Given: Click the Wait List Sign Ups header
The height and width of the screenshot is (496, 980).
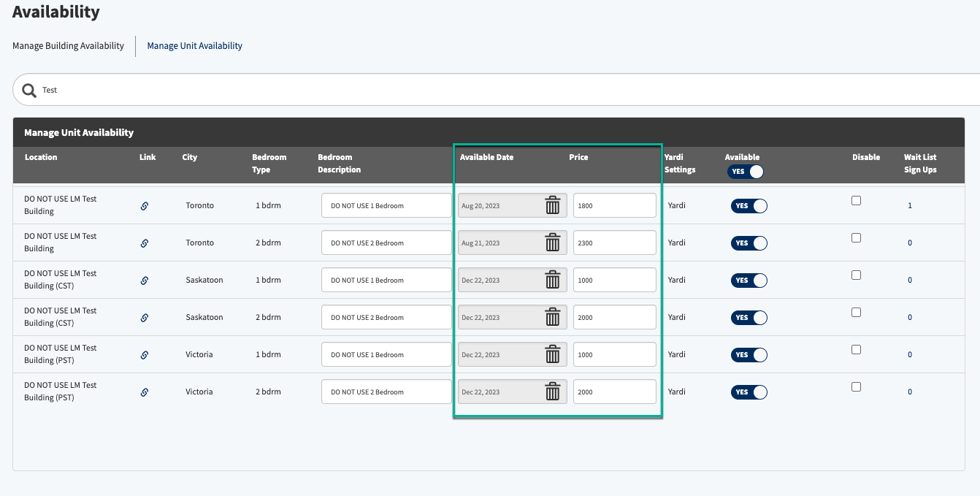Looking at the screenshot, I should point(920,164).
